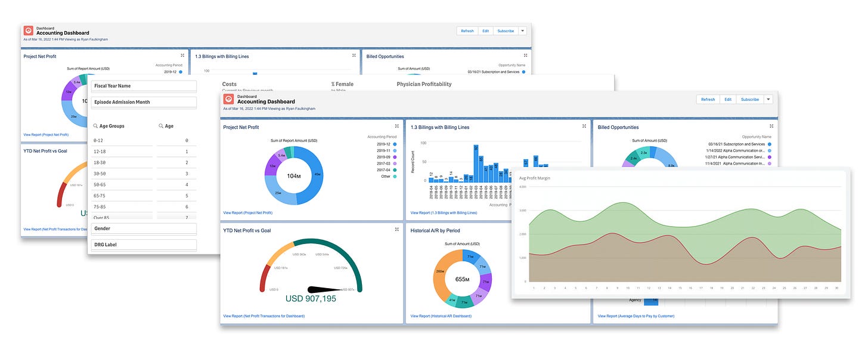Toggle the 03/16/21 Subscription and Services legend entry
The width and height of the screenshot is (868, 346).
pyautogui.click(x=738, y=144)
